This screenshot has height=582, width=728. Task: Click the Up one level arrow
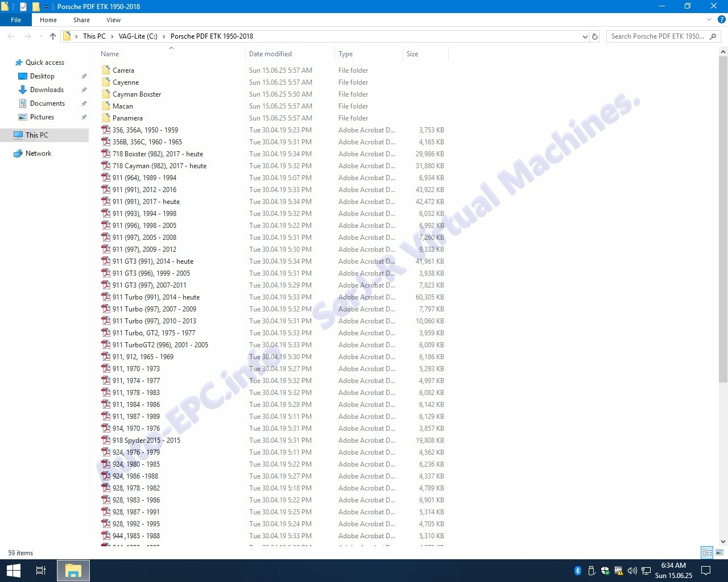point(53,36)
